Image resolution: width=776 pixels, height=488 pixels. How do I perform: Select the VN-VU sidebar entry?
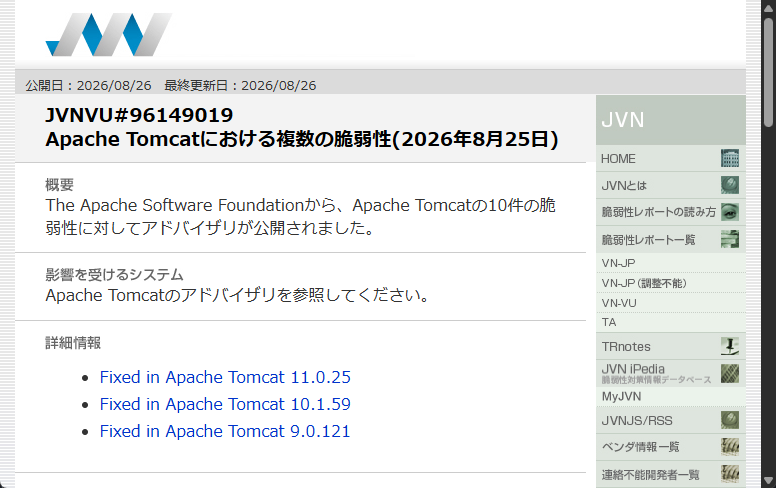click(x=671, y=303)
